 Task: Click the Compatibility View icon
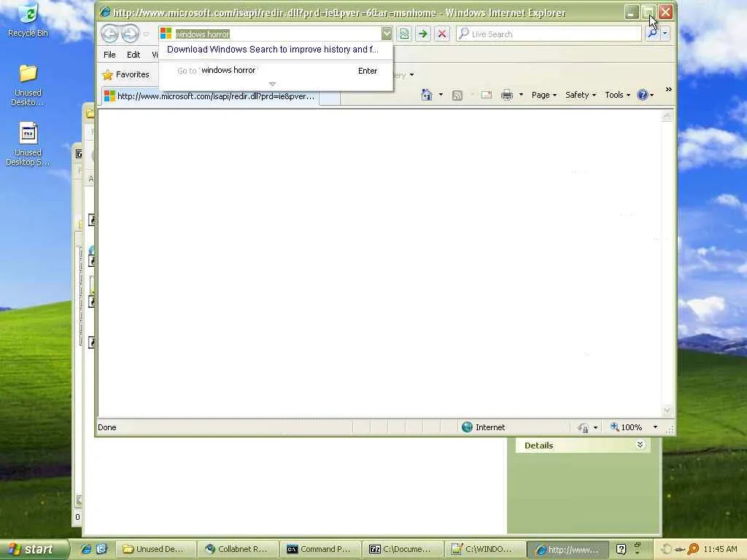point(404,34)
